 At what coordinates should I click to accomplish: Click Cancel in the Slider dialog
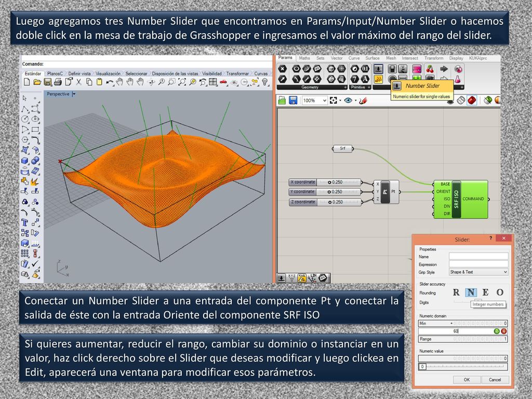click(x=495, y=380)
